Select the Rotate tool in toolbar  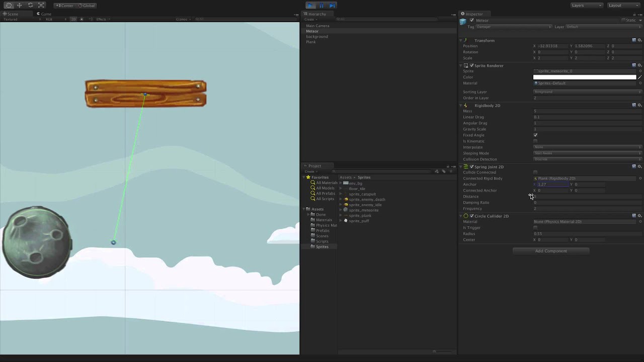coord(30,5)
